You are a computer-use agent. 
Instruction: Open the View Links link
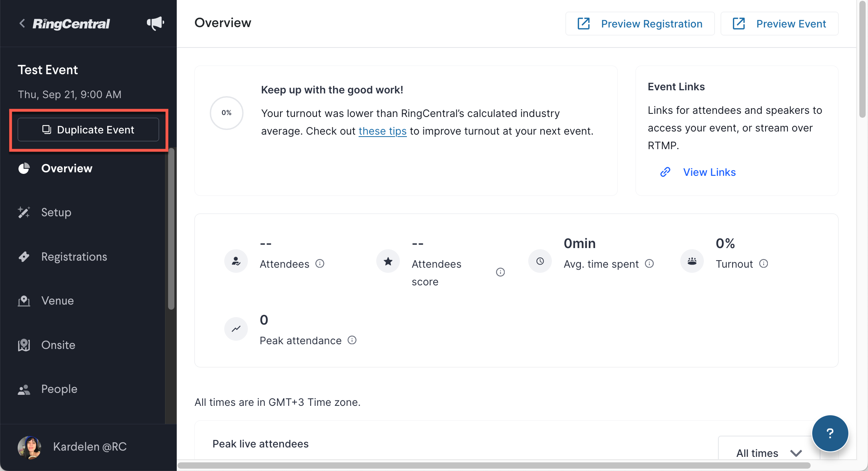tap(709, 172)
